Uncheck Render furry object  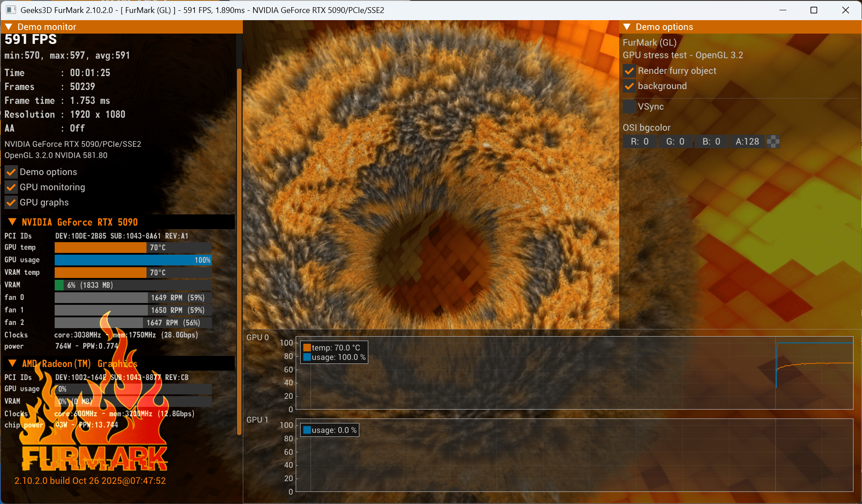pyautogui.click(x=629, y=71)
